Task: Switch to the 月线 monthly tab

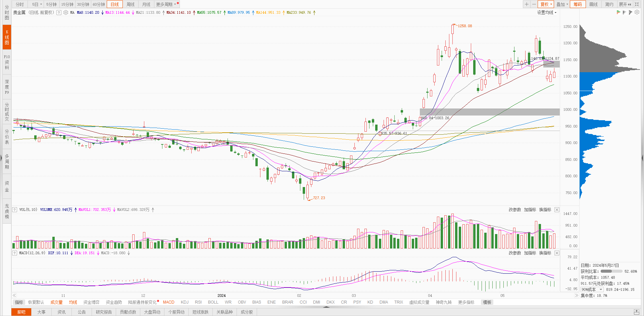Action: coord(146,4)
